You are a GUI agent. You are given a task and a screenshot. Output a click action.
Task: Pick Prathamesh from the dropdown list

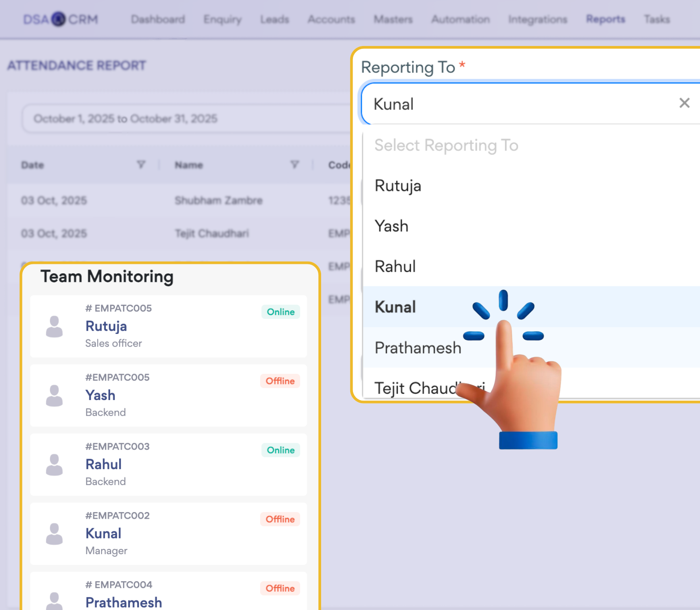click(x=417, y=348)
